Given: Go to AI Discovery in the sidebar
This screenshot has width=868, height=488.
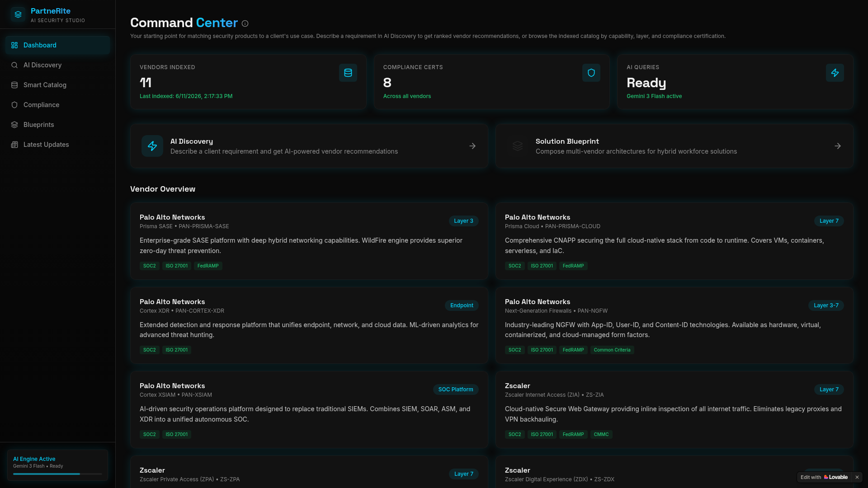Looking at the screenshot, I should pos(57,65).
